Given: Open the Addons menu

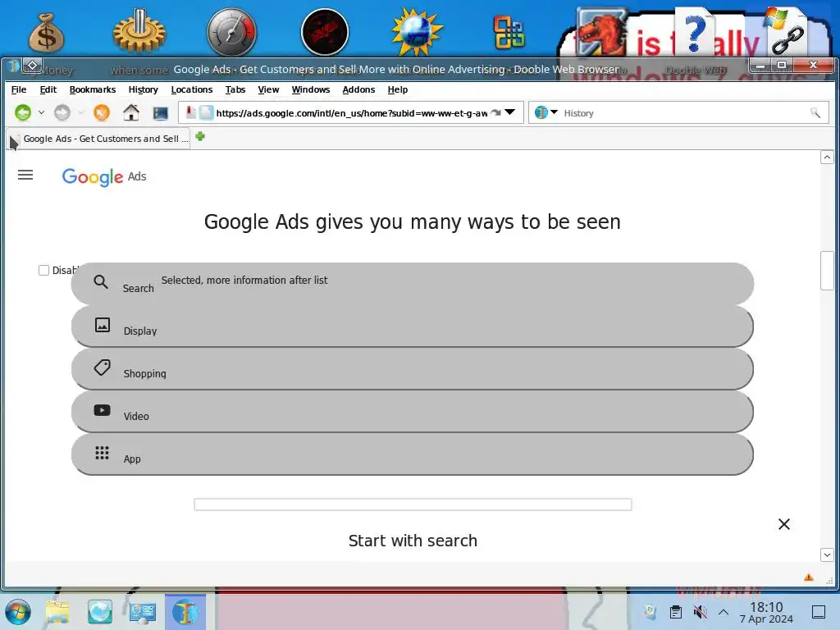Looking at the screenshot, I should [358, 89].
